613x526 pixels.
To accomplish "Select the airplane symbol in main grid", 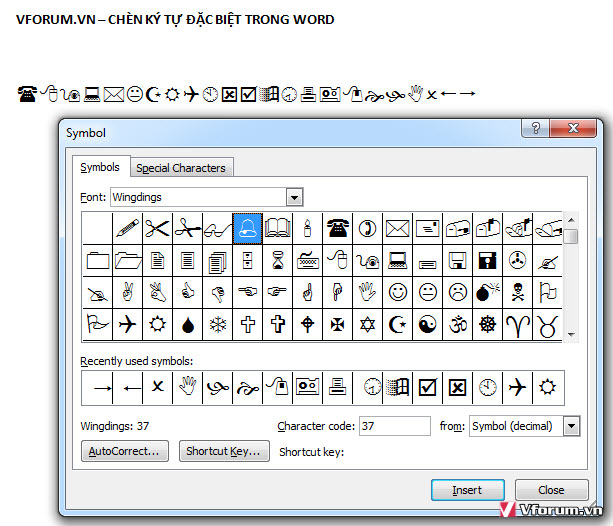I will 127,324.
